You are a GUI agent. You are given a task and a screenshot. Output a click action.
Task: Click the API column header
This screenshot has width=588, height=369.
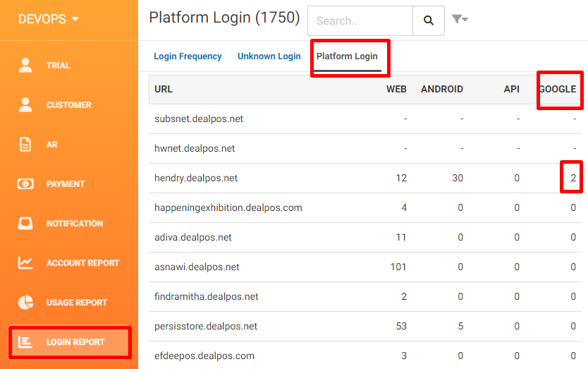(x=511, y=90)
